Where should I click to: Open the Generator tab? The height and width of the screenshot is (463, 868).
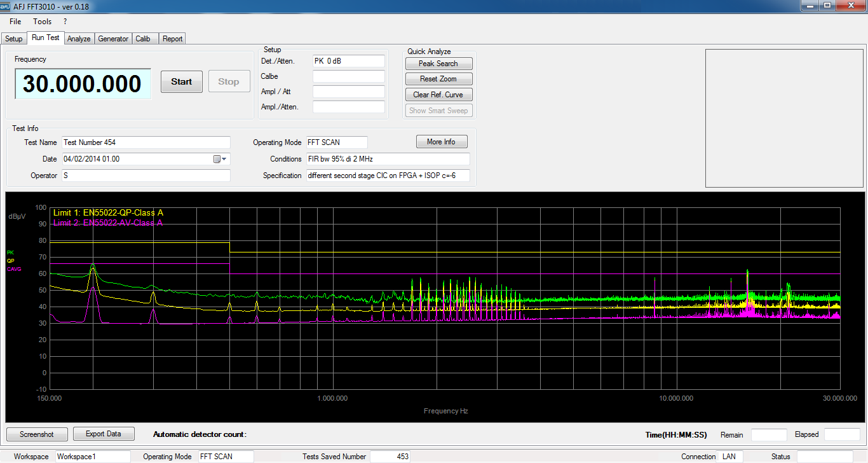(113, 39)
